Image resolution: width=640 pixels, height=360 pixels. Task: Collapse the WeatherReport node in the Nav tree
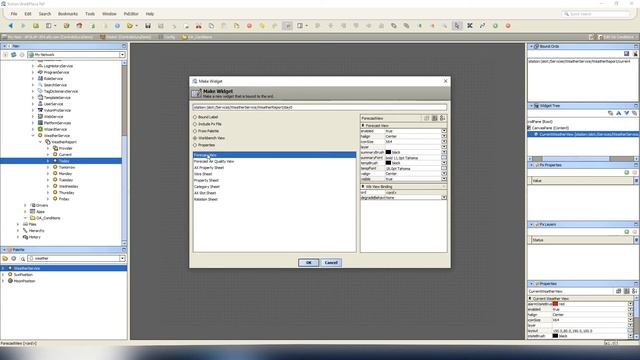pyautogui.click(x=40, y=142)
